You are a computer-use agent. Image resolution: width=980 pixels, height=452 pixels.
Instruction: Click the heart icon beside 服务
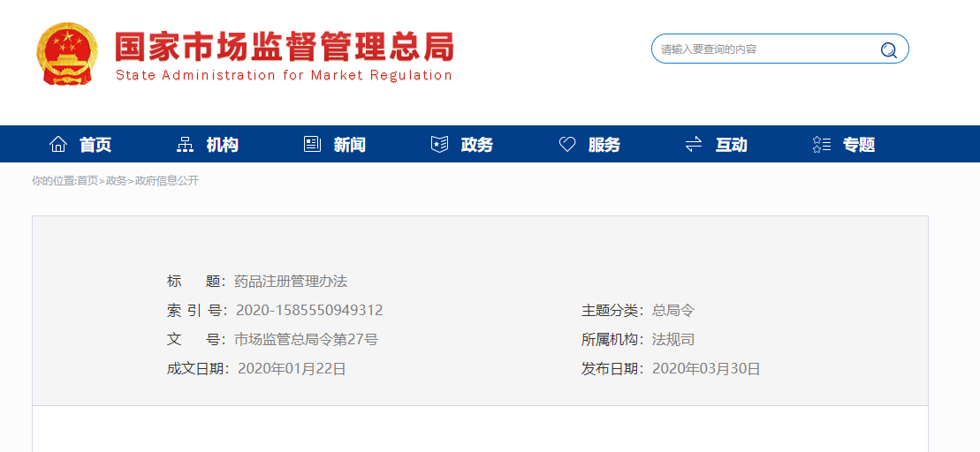566,145
